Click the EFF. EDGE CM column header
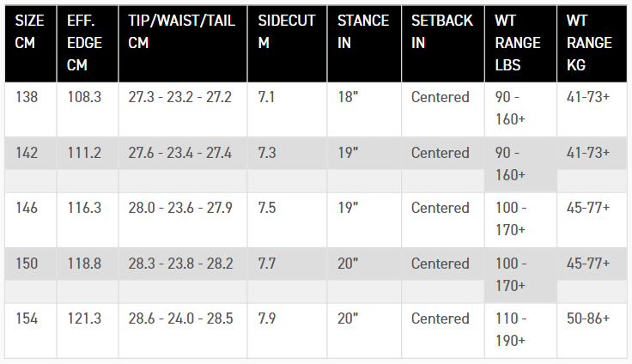Image resolution: width=632 pixels, height=364 pixels. point(85,42)
